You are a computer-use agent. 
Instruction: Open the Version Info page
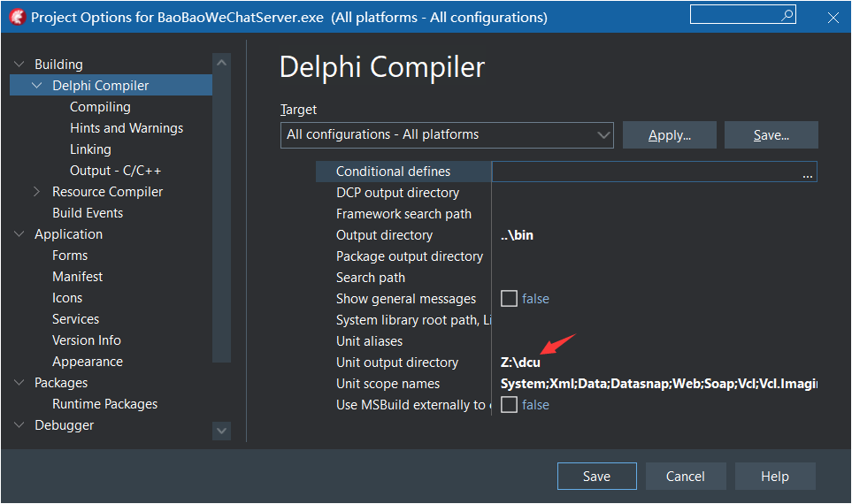87,340
